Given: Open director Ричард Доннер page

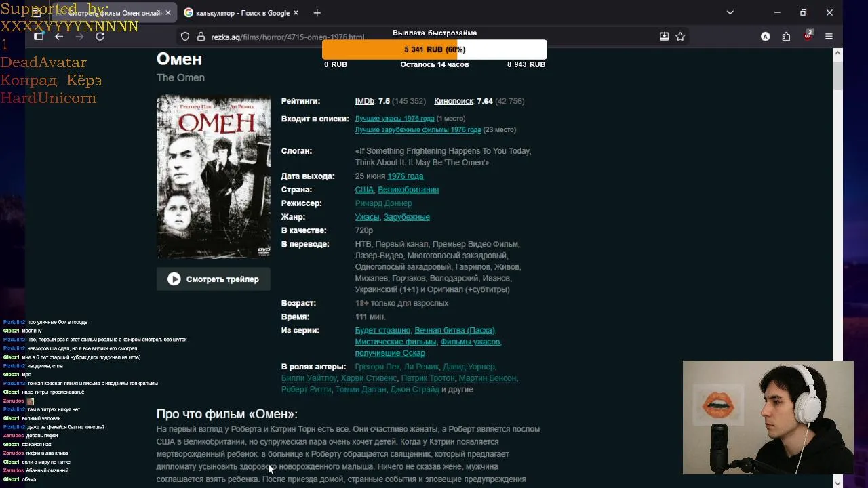Looking at the screenshot, I should tap(383, 203).
